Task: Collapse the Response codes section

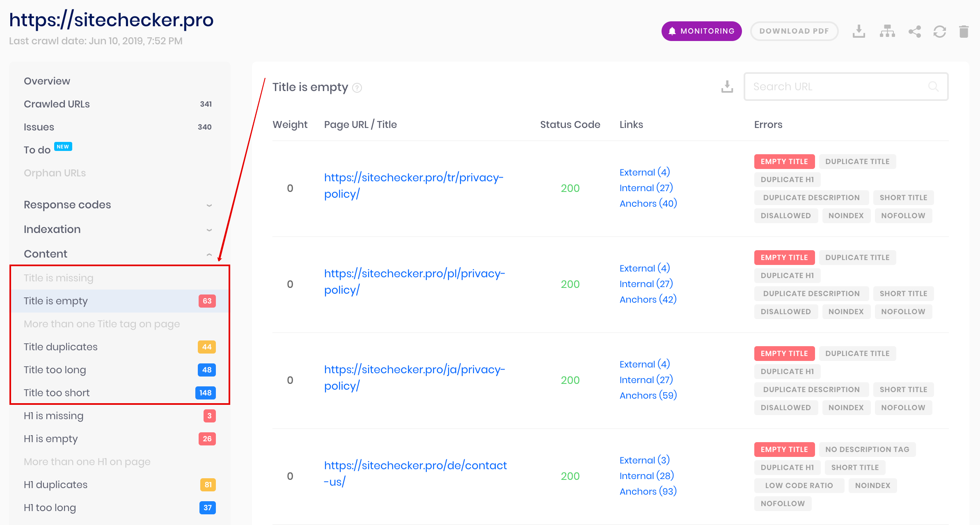Action: pyautogui.click(x=209, y=205)
